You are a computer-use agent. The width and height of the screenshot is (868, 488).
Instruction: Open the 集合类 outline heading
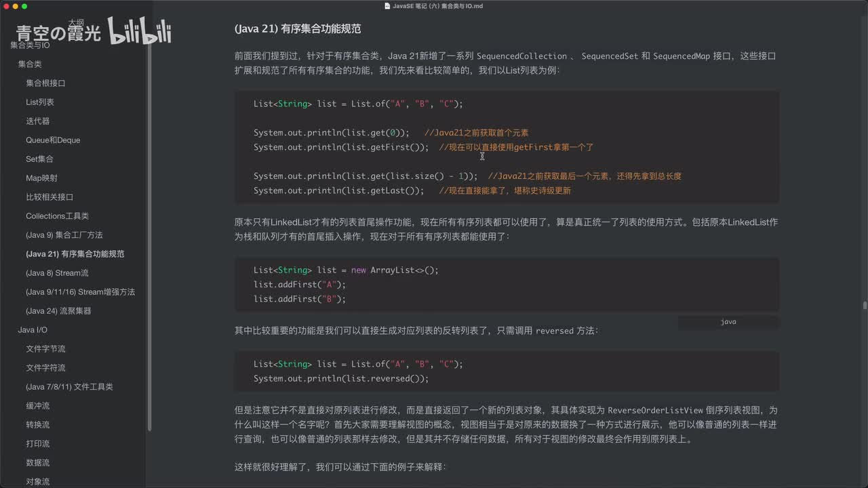click(30, 64)
